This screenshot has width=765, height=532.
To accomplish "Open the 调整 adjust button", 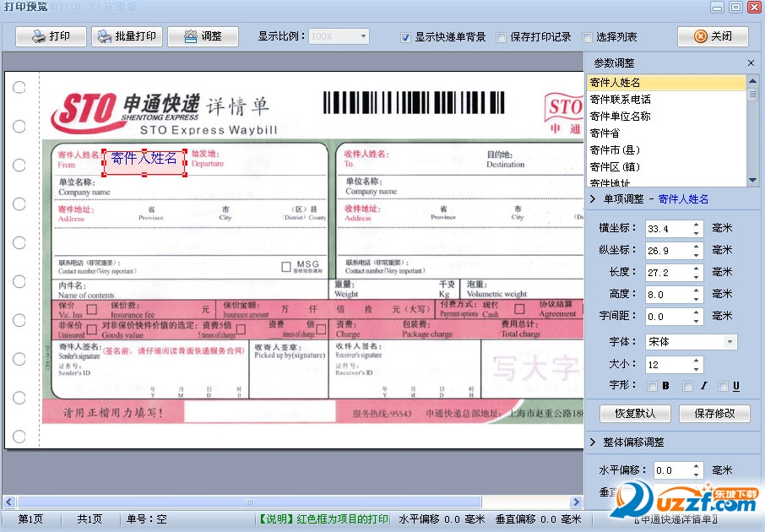I will (203, 36).
